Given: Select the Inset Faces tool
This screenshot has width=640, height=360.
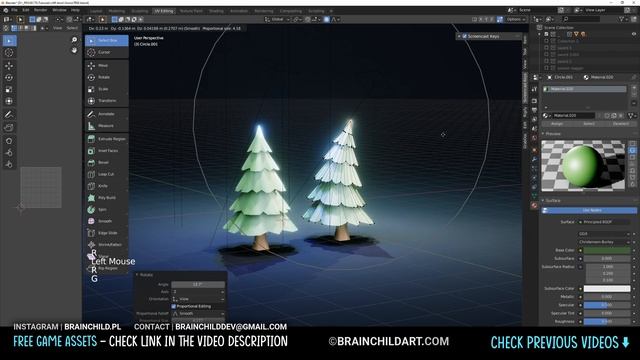Looking at the screenshot, I should click(107, 151).
